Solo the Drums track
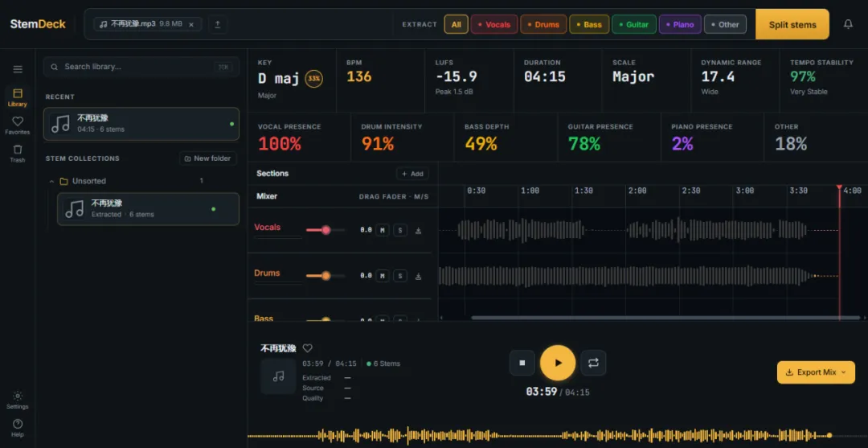The height and width of the screenshot is (448, 868). pos(400,276)
